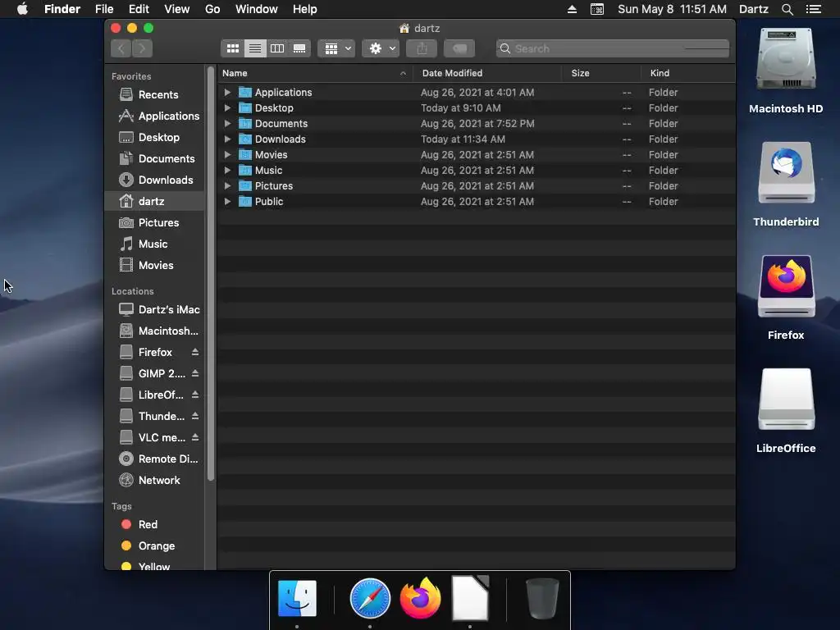Switch to icon view in Finder toolbar
The image size is (840, 630).
click(232, 48)
